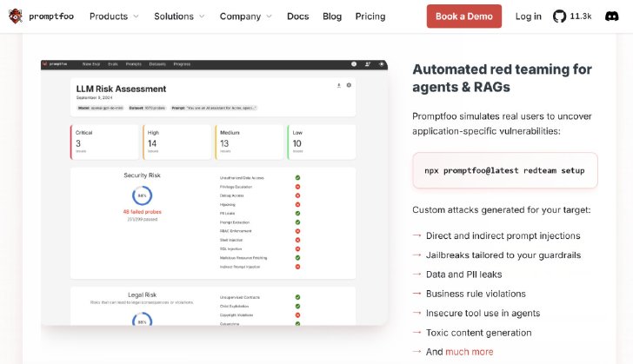Click the info circle icon in dark dashboard bar
633x364 pixels.
tap(354, 64)
